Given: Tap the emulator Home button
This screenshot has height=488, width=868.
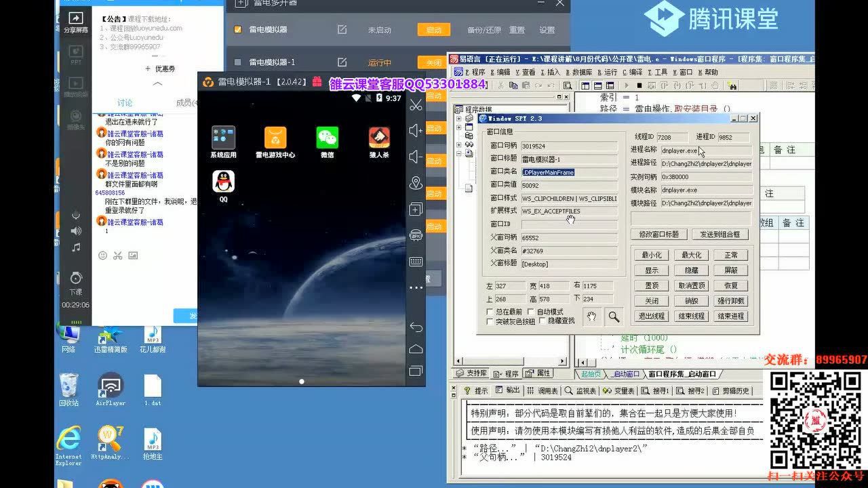Looking at the screenshot, I should (x=416, y=349).
